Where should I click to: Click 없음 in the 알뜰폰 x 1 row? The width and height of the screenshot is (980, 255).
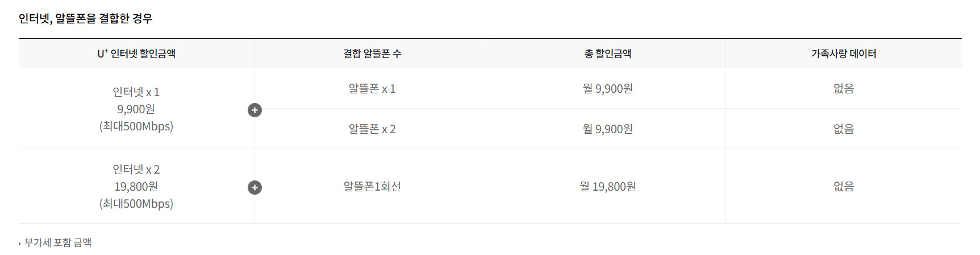(844, 89)
